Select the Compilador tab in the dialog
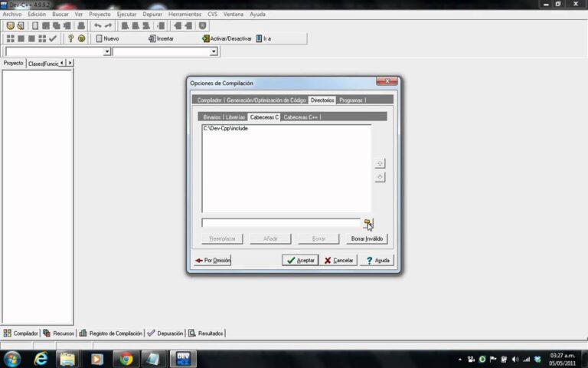This screenshot has width=588, height=368. 209,100
